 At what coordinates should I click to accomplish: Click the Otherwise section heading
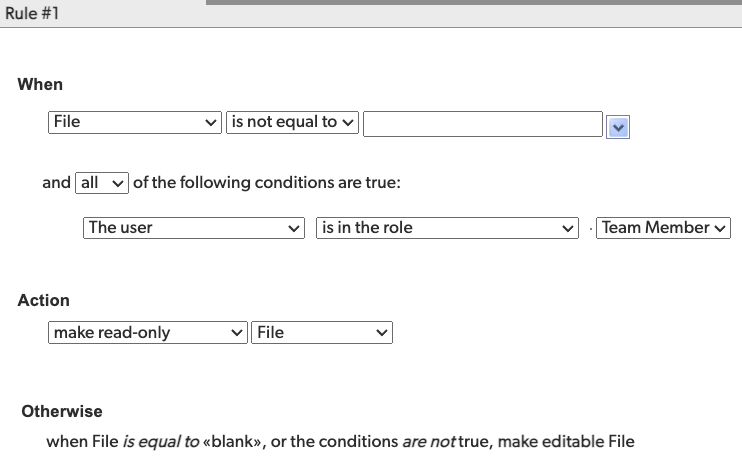pos(62,411)
